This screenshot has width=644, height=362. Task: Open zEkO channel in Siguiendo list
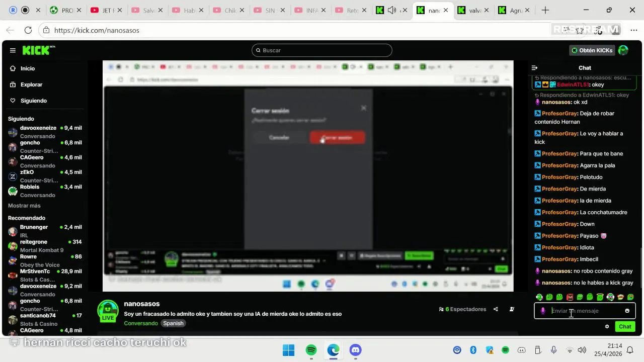tap(44, 176)
